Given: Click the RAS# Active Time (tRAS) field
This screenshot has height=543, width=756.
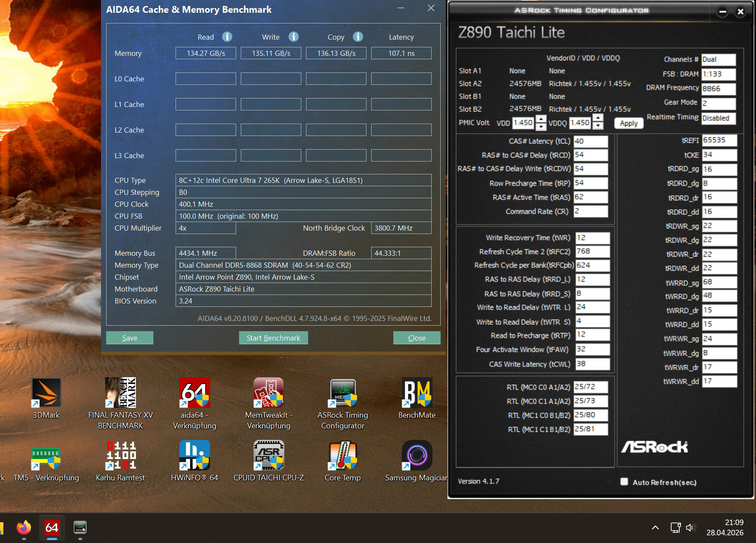Looking at the screenshot, I should click(x=591, y=197).
